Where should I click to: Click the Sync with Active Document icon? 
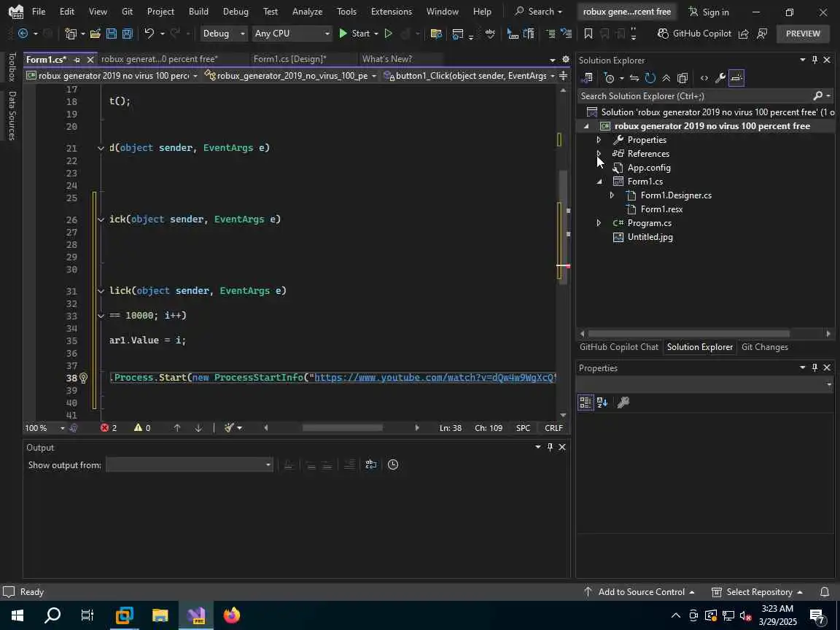pos(634,78)
